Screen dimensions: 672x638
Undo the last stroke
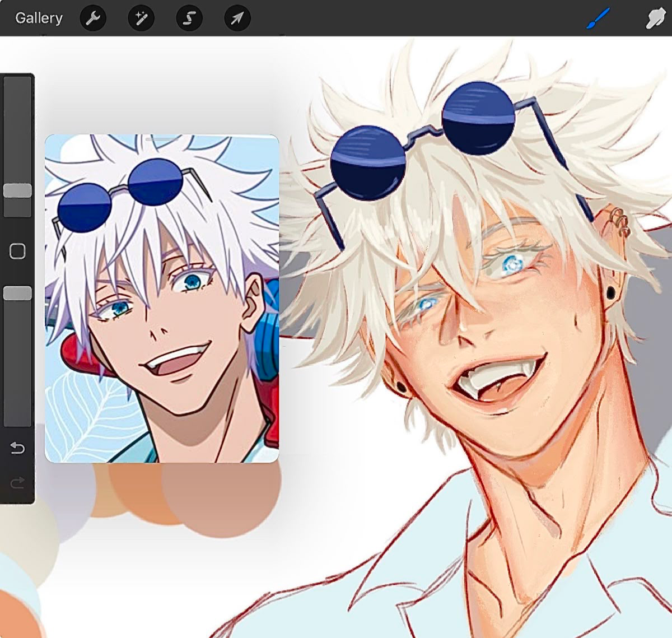(17, 448)
